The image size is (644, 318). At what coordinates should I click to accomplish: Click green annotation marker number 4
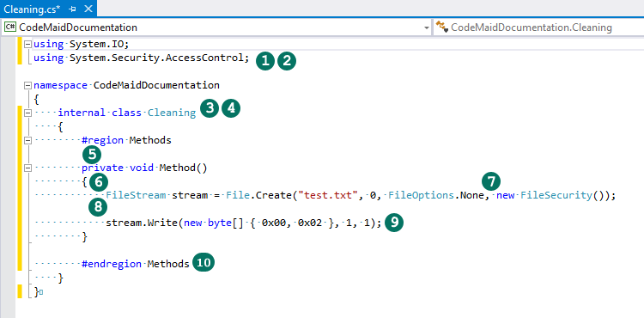tap(231, 108)
